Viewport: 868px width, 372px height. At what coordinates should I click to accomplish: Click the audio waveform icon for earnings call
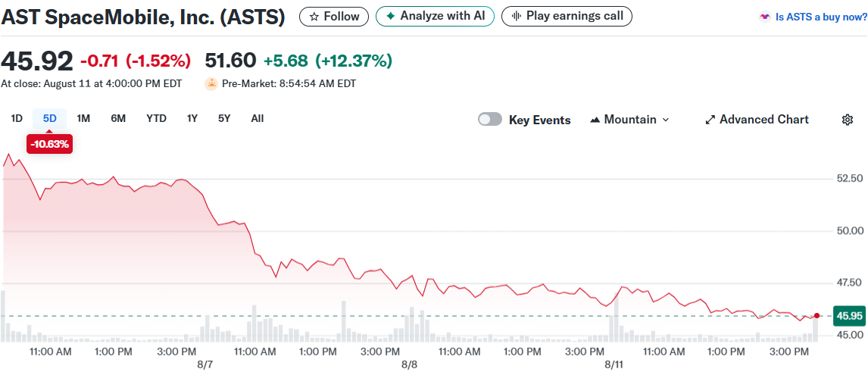pos(517,16)
